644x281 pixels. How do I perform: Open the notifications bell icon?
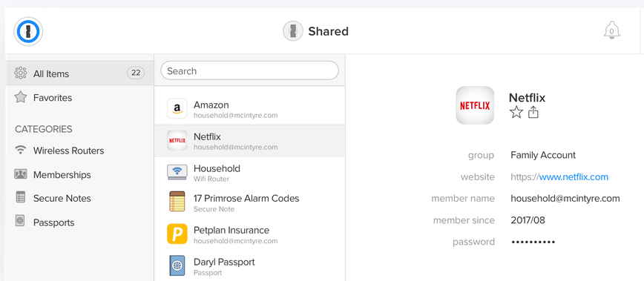tap(611, 30)
